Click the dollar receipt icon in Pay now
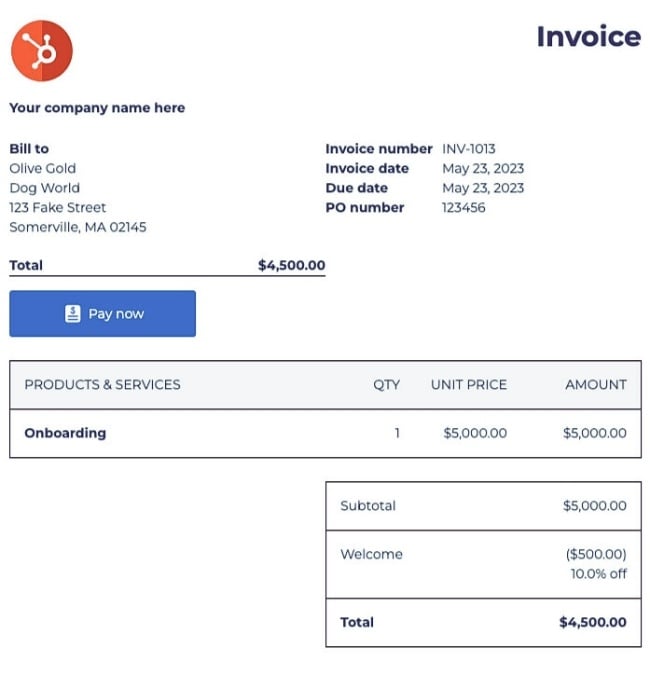650x691 pixels. (x=73, y=314)
